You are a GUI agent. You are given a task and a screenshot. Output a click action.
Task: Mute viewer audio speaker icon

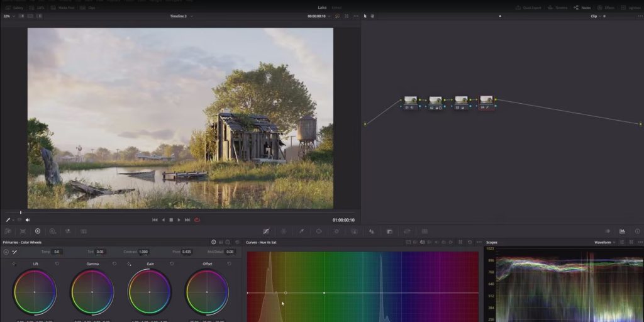[x=28, y=219]
